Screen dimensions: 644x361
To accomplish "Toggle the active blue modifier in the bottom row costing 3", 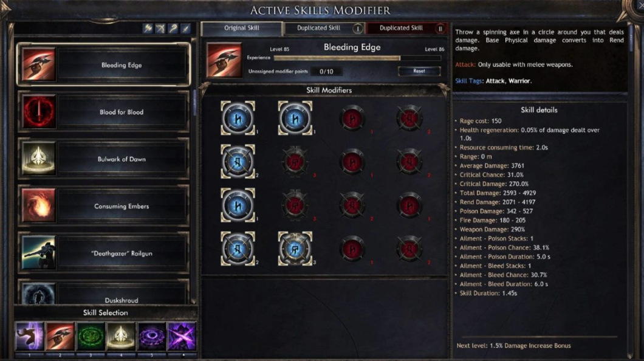I will click(295, 249).
